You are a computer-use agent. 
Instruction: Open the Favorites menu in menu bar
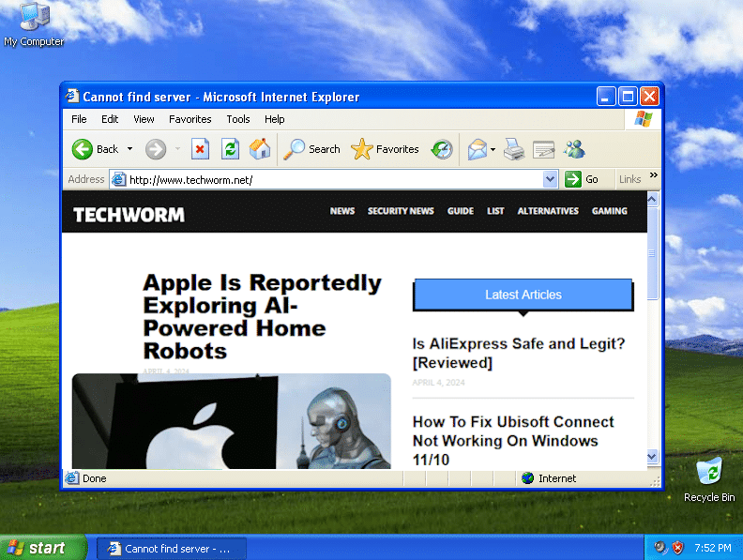point(190,119)
